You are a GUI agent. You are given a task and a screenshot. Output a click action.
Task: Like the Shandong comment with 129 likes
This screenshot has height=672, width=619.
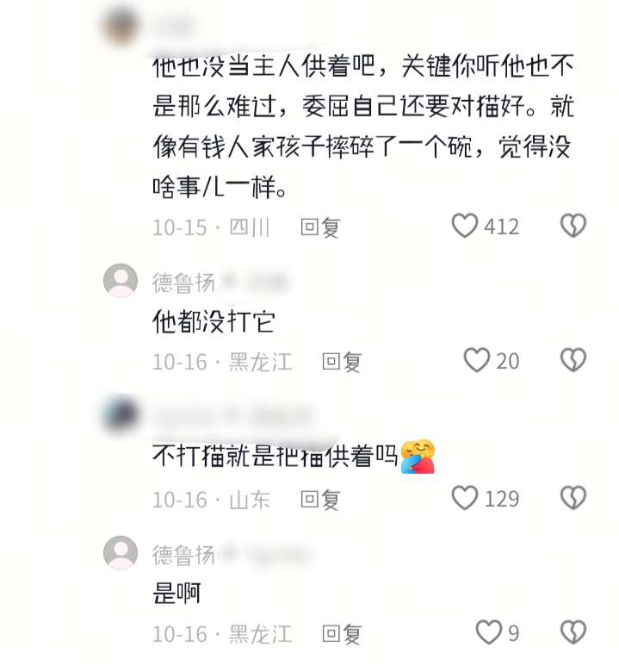(465, 498)
